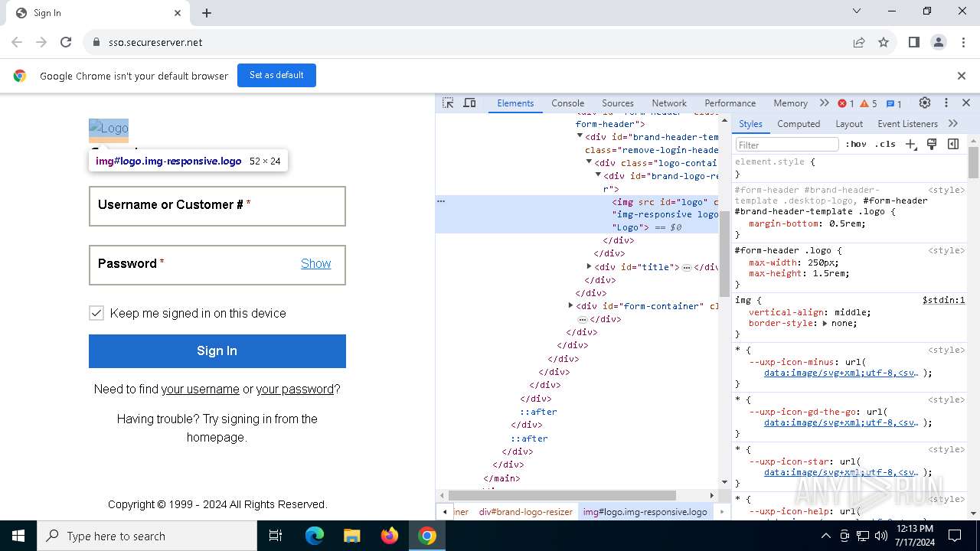Image resolution: width=980 pixels, height=551 pixels.
Task: Open the Network tab
Action: pyautogui.click(x=669, y=103)
